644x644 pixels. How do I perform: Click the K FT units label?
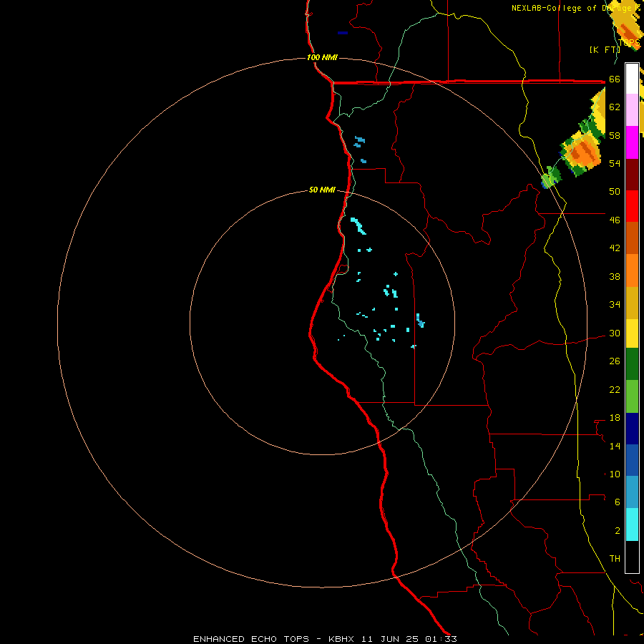pyautogui.click(x=604, y=50)
